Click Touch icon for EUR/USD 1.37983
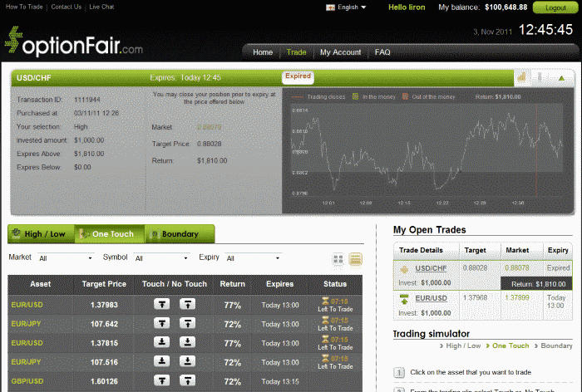The height and width of the screenshot is (392, 582). tap(162, 304)
